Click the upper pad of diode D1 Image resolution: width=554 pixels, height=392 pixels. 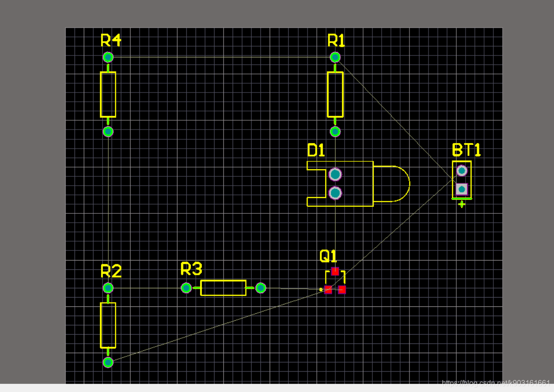(335, 174)
